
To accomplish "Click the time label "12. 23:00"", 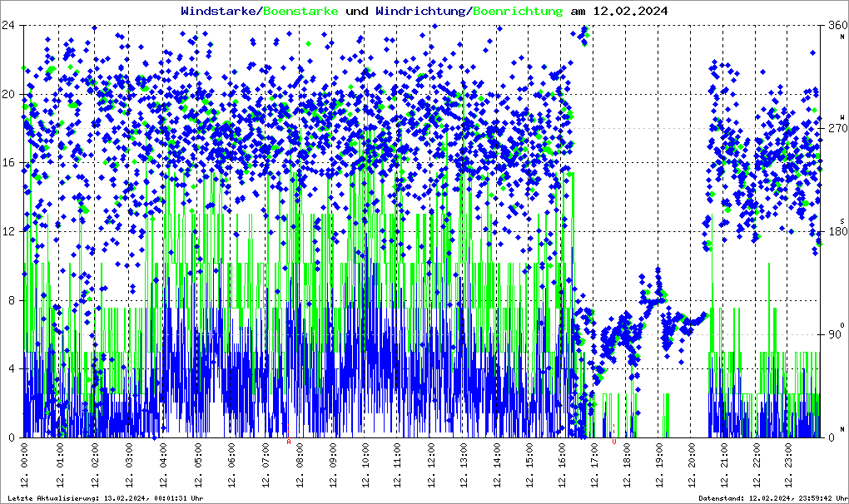I will pyautogui.click(x=787, y=464).
